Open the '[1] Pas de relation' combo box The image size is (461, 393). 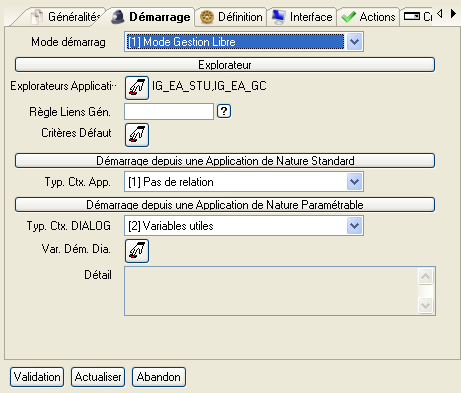[244, 182]
